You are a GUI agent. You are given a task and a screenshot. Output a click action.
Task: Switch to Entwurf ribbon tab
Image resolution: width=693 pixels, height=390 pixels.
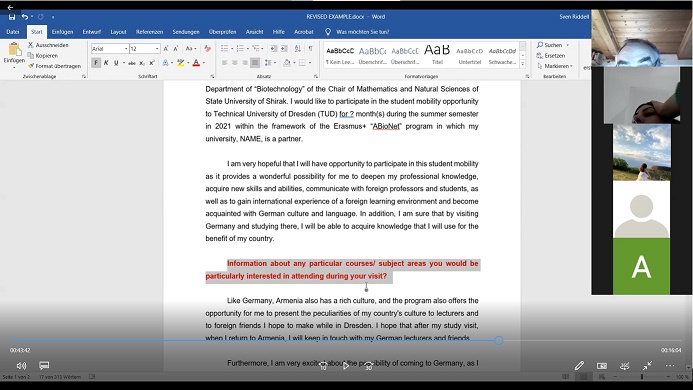pos(91,32)
